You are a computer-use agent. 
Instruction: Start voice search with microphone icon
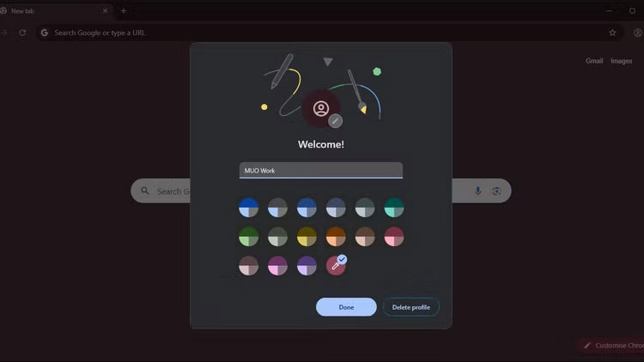coord(477,190)
